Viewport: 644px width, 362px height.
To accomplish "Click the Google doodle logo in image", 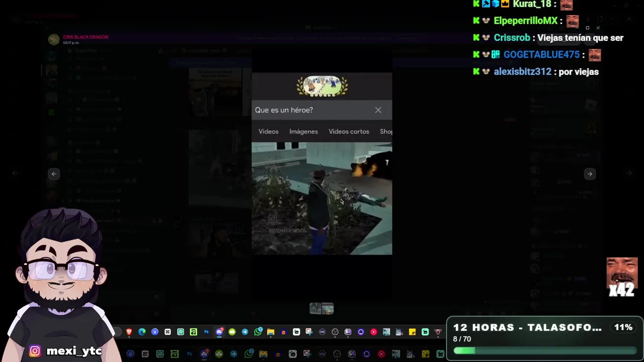I will [322, 86].
